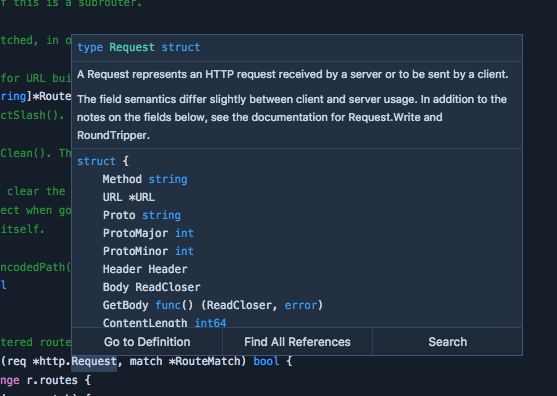This screenshot has height=396, width=557.
Task: Click 'struct {' opening line in tooltip
Action: pyautogui.click(x=103, y=161)
